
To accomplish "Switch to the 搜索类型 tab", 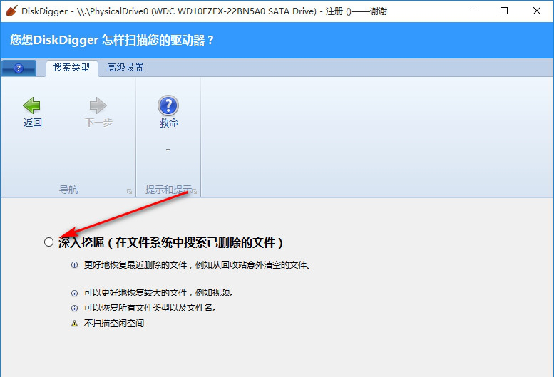I will 72,68.
